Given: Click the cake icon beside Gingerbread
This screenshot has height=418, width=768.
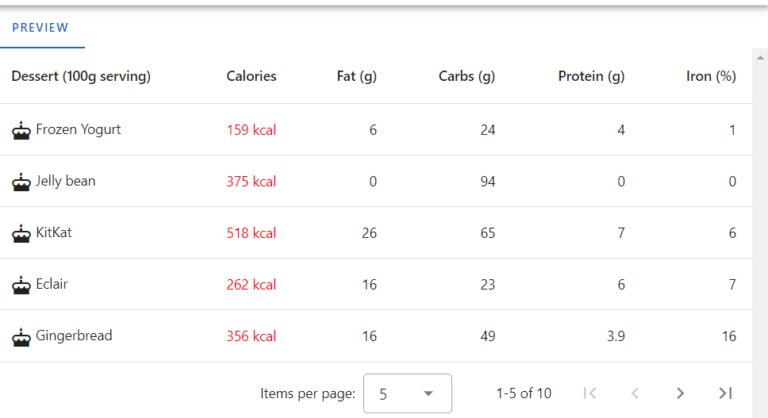Looking at the screenshot, I should pyautogui.click(x=21, y=337).
